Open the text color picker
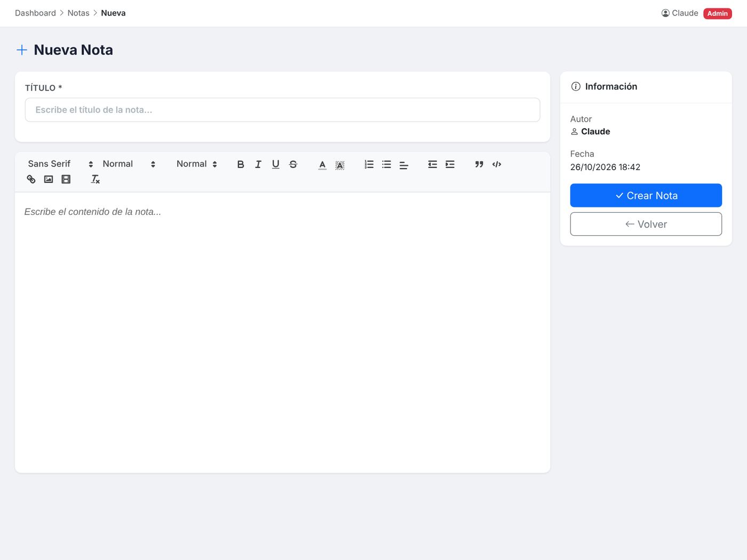This screenshot has height=560, width=747. pyautogui.click(x=322, y=164)
